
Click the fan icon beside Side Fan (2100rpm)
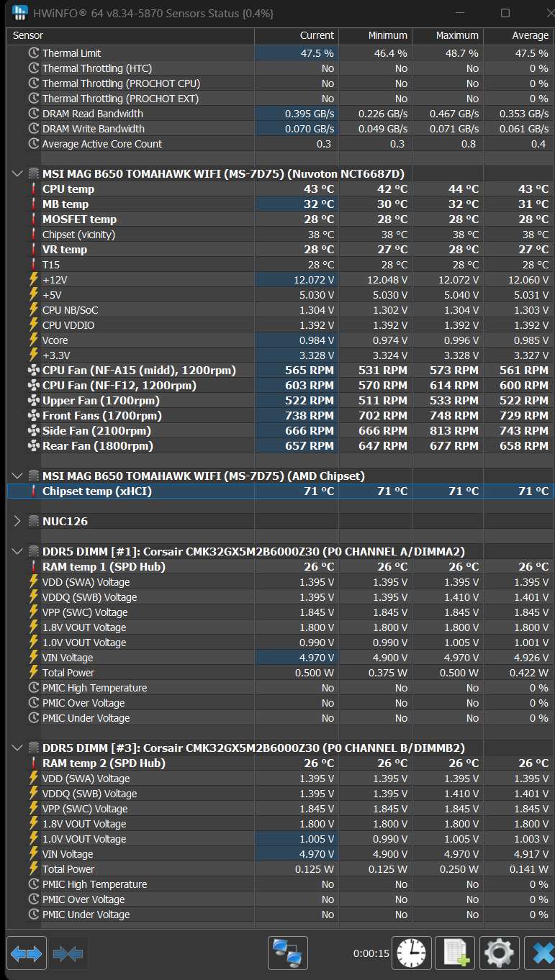[34, 431]
